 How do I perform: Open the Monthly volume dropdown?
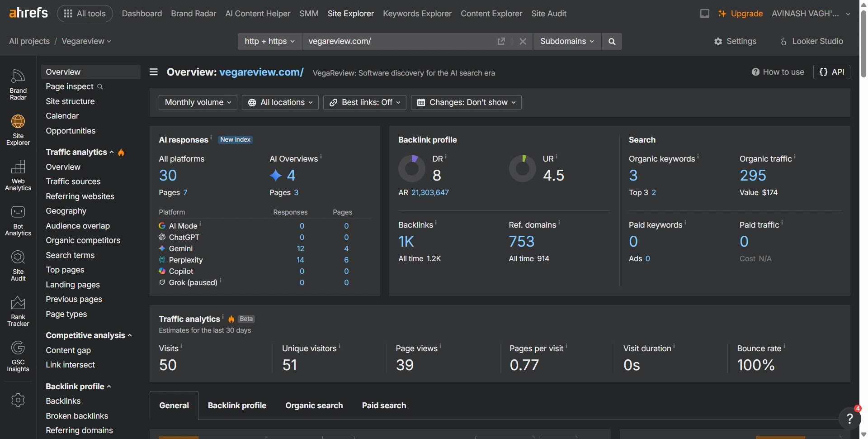click(x=198, y=102)
